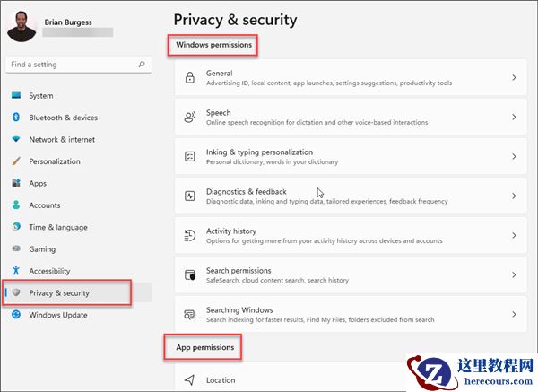Click the Speech recognition icon
Screen dimensions: 538x392
pyautogui.click(x=189, y=117)
